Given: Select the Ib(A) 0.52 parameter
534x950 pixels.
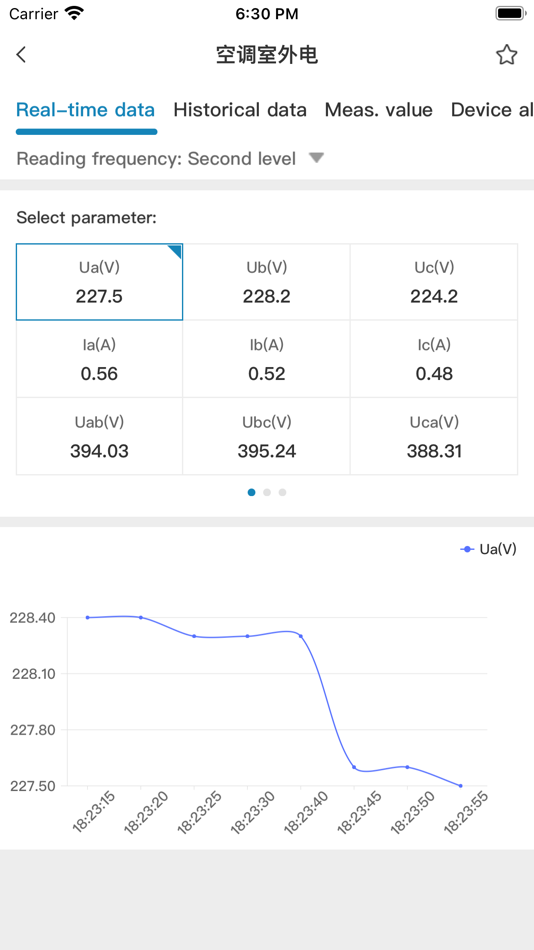Looking at the screenshot, I should coord(267,359).
